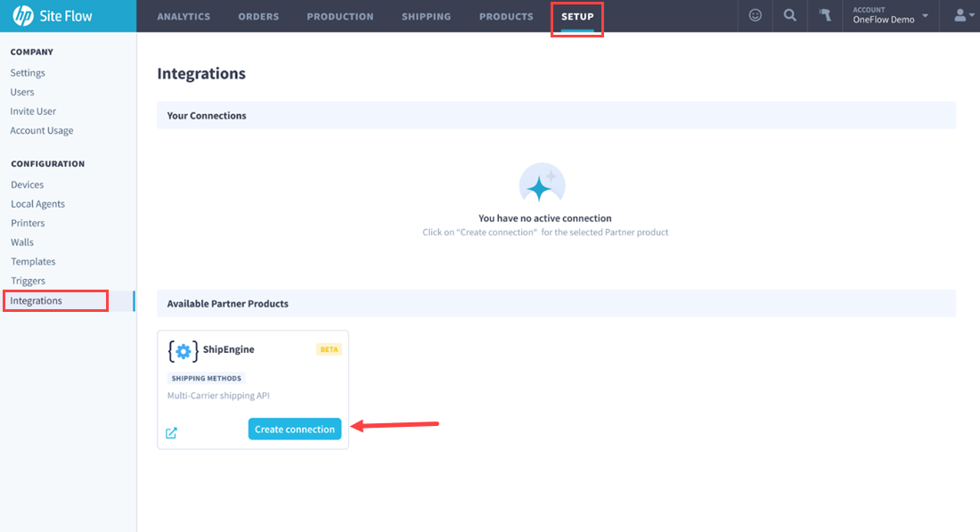980x532 pixels.
Task: Click the Create connection button
Action: 294,429
